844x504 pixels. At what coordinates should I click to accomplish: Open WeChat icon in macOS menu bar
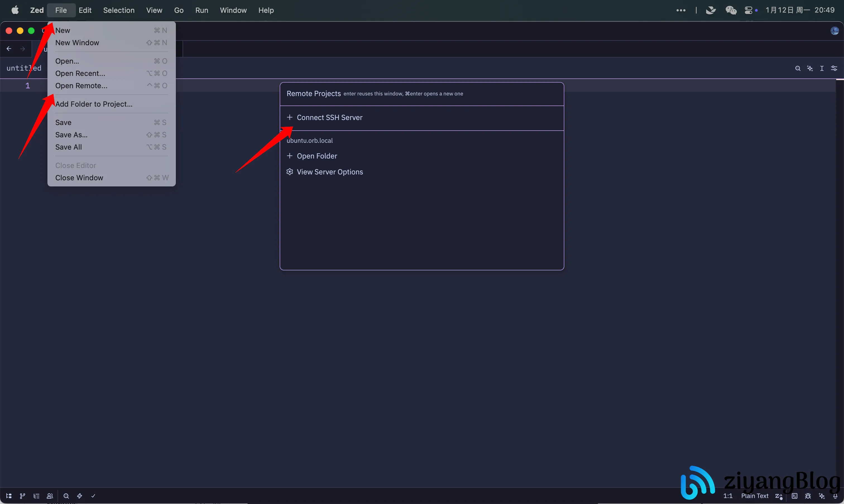point(731,10)
